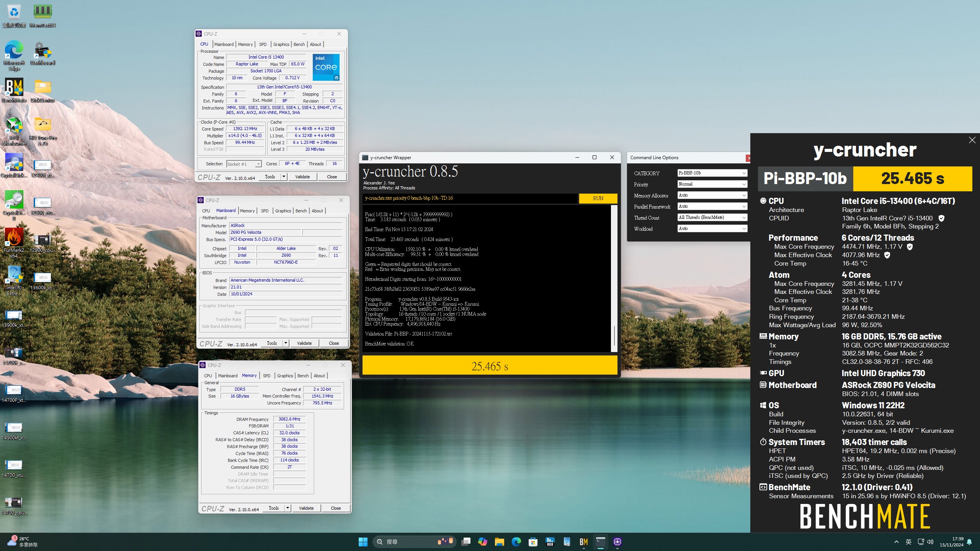The image size is (980, 551).
Task: Expand the Tools arrow in the CPU-Z Processor window
Action: pos(284,177)
